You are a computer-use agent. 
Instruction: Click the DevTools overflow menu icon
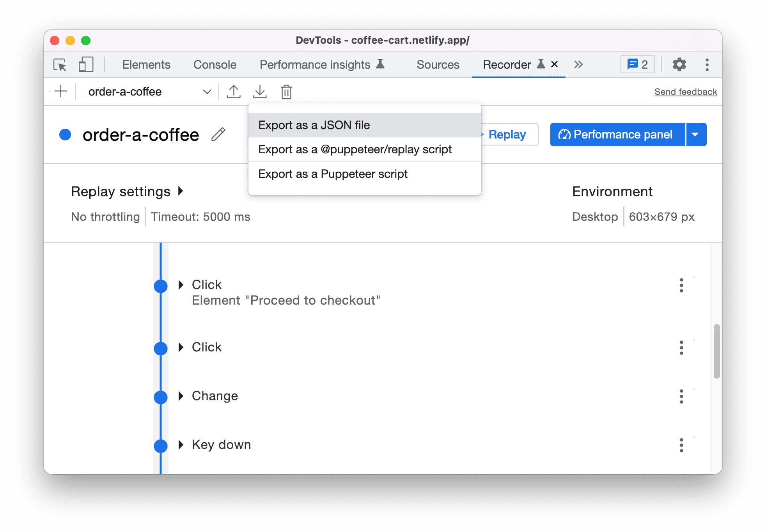tap(707, 64)
